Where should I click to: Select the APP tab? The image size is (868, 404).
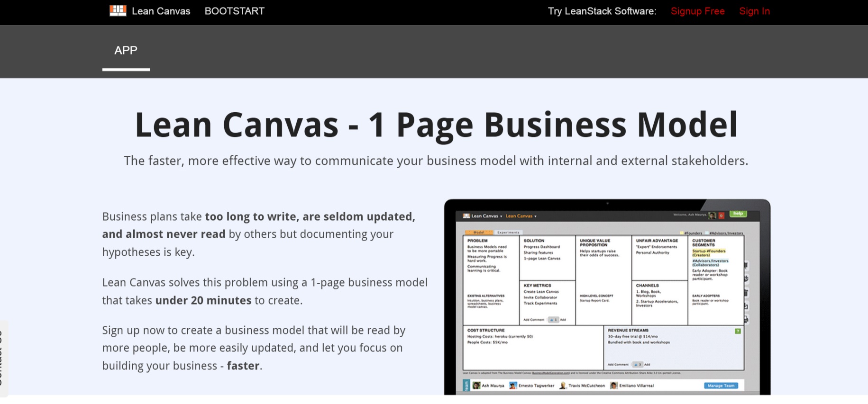pyautogui.click(x=126, y=51)
